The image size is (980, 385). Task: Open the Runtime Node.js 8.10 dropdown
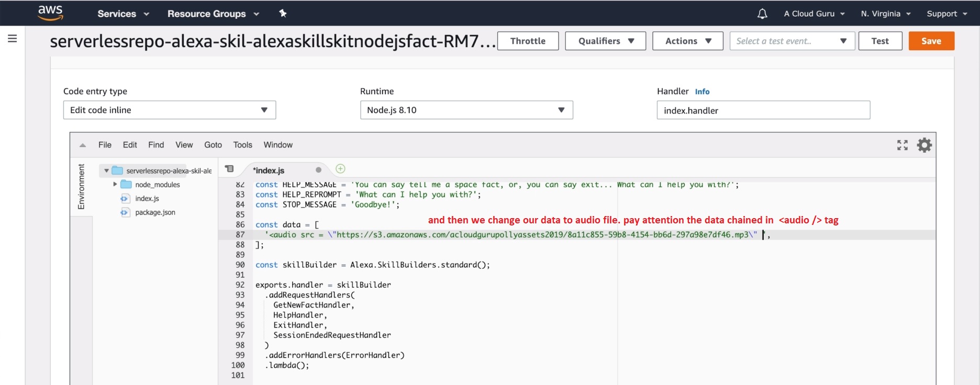[x=466, y=110]
